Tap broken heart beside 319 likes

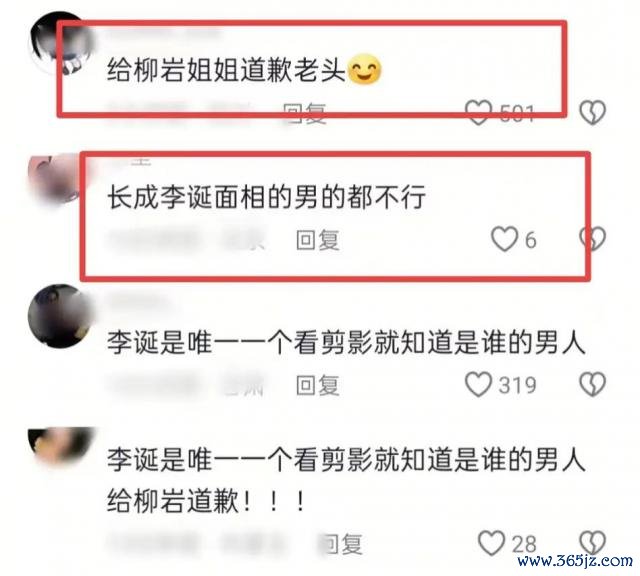tap(593, 384)
